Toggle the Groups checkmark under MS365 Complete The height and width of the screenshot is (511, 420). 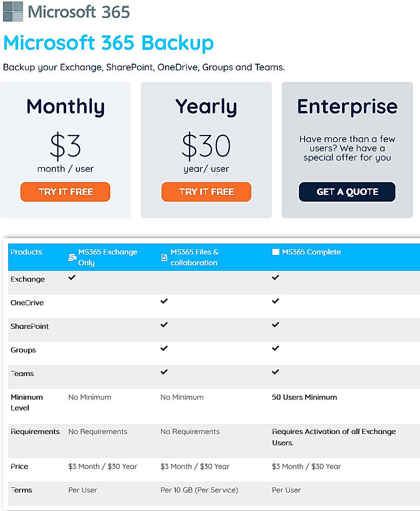(275, 348)
